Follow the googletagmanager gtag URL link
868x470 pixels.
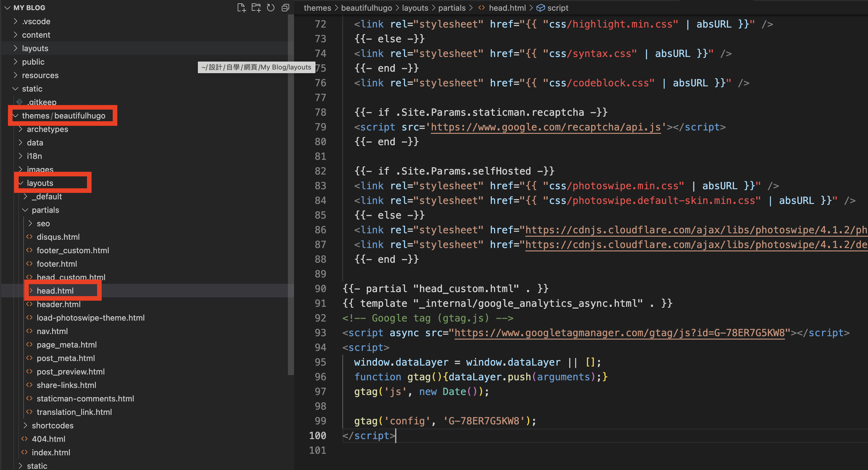coord(619,333)
